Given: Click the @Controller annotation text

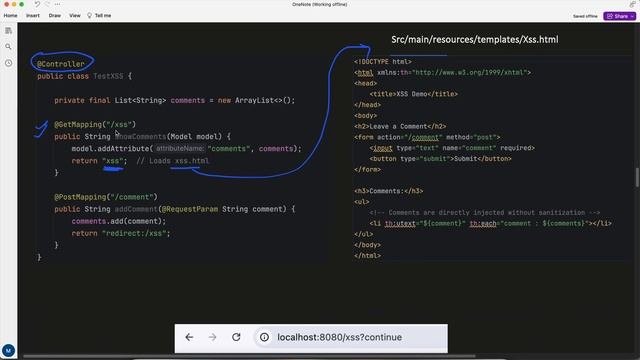Looking at the screenshot, I should (61, 64).
